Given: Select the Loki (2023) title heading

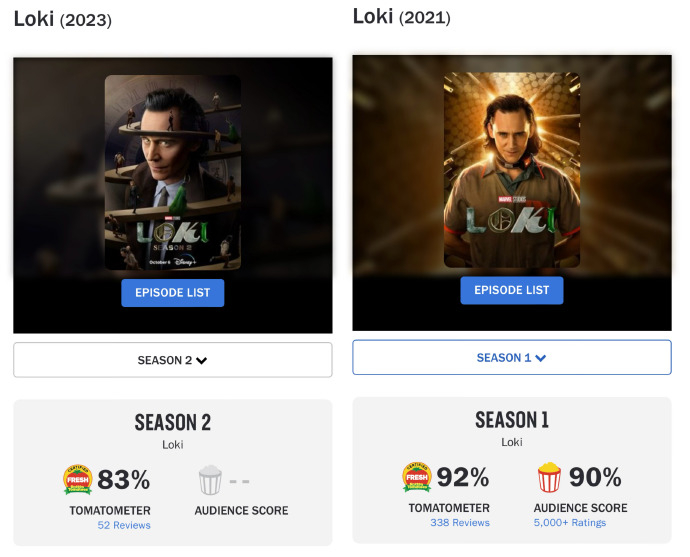Looking at the screenshot, I should 63,19.
